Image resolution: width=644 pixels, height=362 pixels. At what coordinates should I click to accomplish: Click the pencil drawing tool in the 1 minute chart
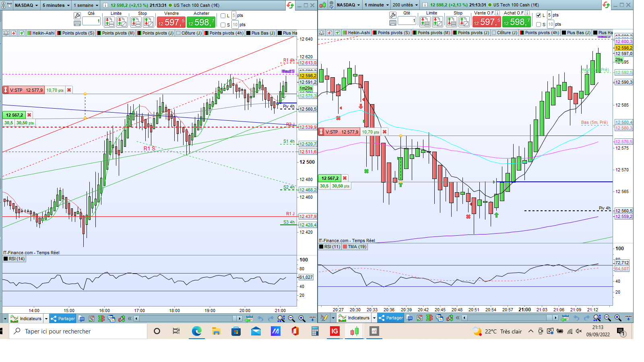324,318
